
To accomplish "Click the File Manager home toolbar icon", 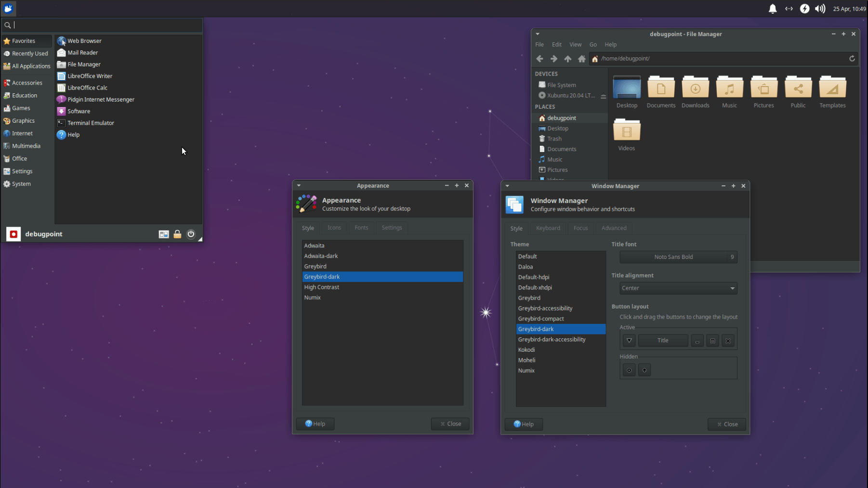I will [x=582, y=59].
